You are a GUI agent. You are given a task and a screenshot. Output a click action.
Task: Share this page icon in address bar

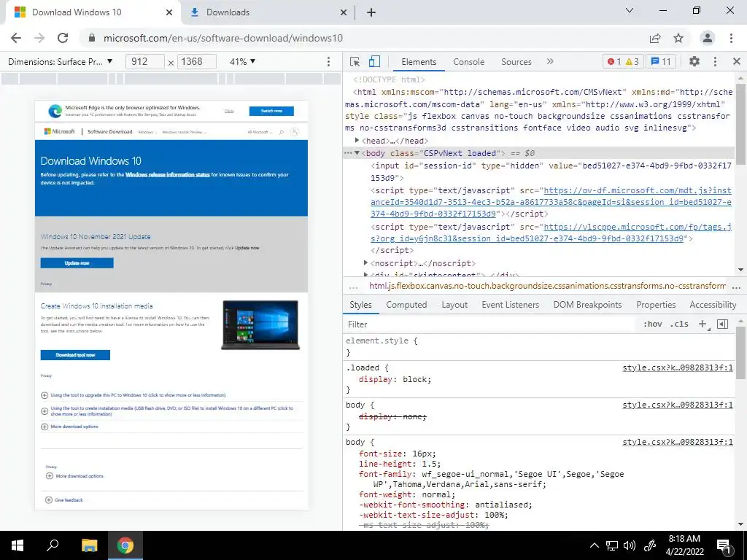[655, 38]
